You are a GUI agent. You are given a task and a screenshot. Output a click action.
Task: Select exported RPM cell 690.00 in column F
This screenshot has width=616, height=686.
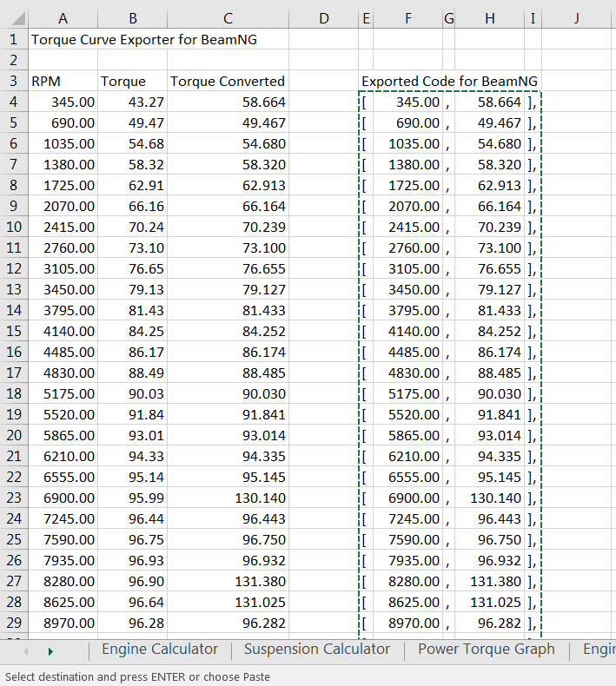[x=408, y=123]
